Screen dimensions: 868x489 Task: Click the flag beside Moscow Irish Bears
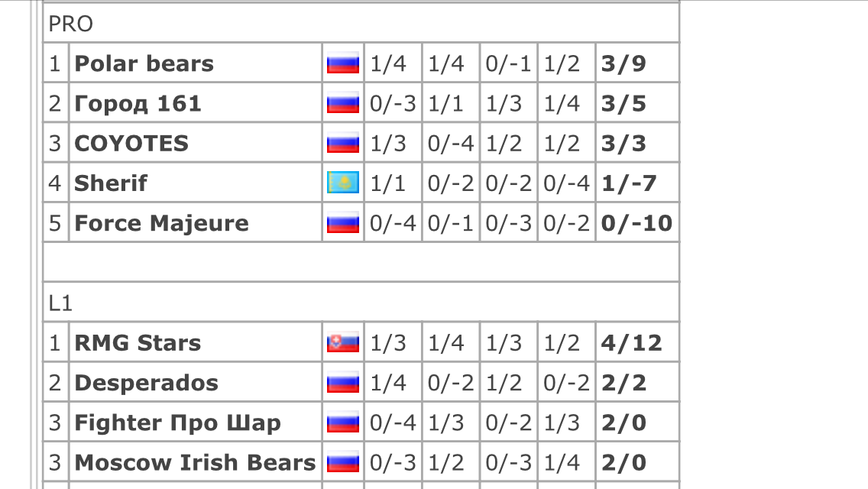(x=342, y=461)
